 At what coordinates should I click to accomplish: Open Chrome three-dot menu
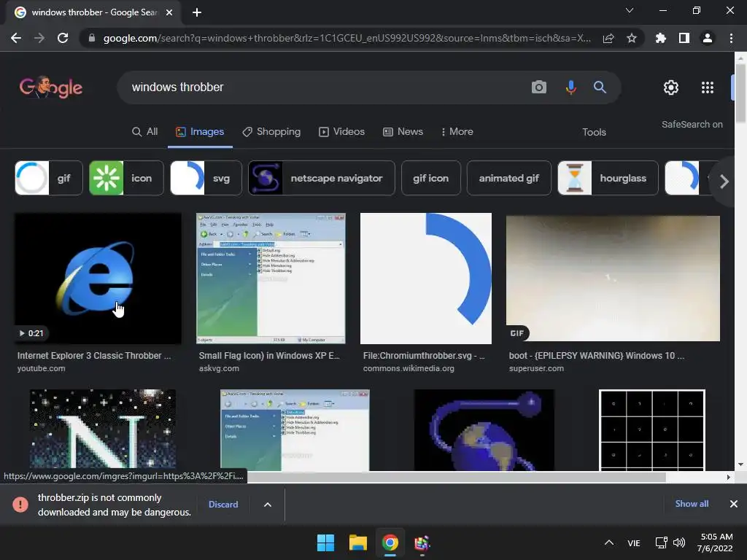pyautogui.click(x=731, y=38)
